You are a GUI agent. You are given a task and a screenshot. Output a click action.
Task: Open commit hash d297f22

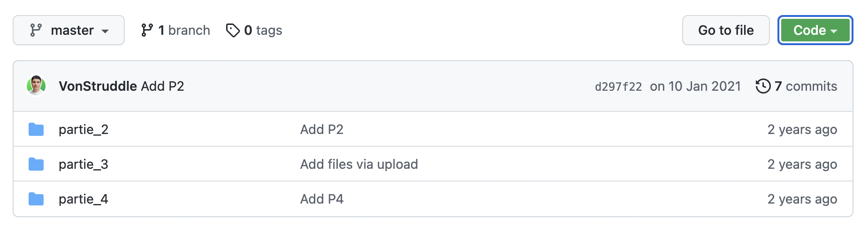618,87
